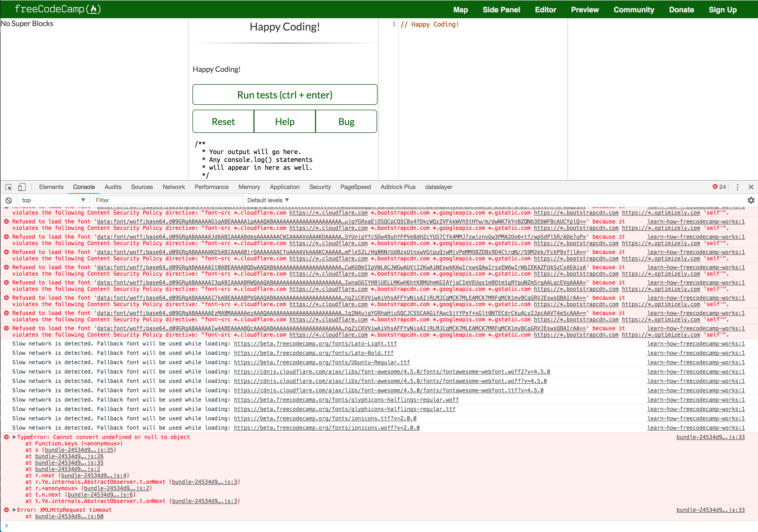This screenshot has width=758, height=532.
Task: Click the Help button
Action: click(x=284, y=121)
